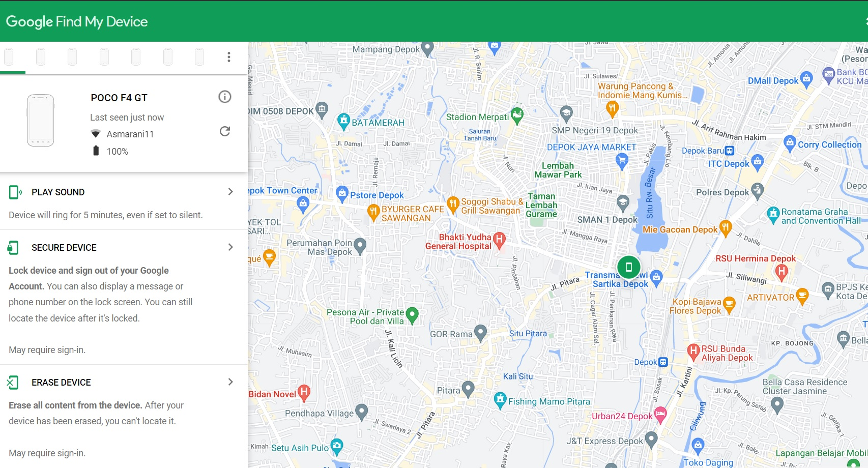
Task: Click the ARTIVATOR cafe pin
Action: coord(802,296)
